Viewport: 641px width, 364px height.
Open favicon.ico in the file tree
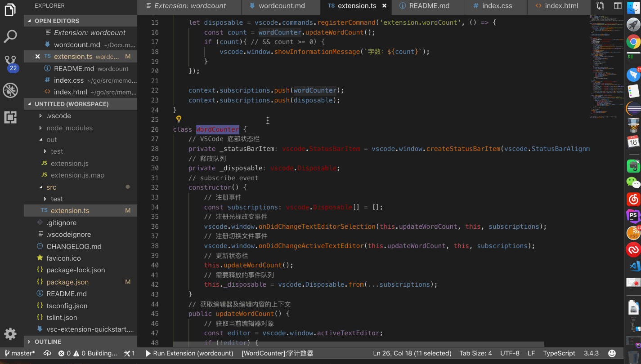click(x=81, y=258)
